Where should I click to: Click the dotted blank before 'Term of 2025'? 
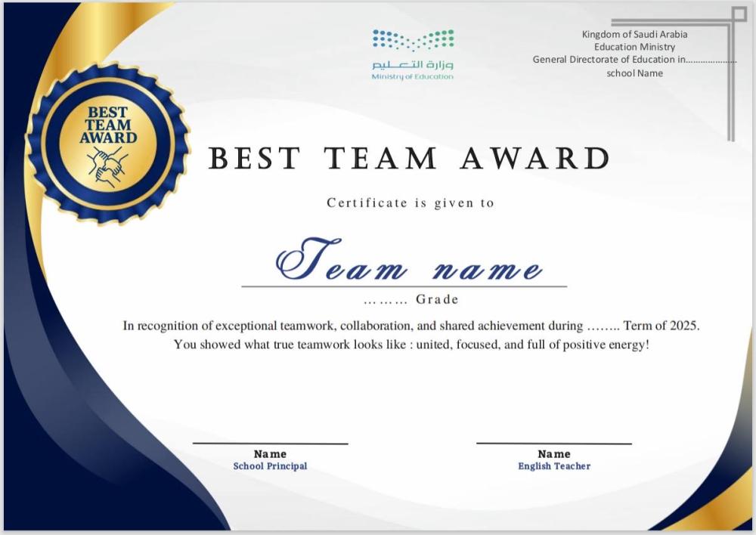pos(603,326)
